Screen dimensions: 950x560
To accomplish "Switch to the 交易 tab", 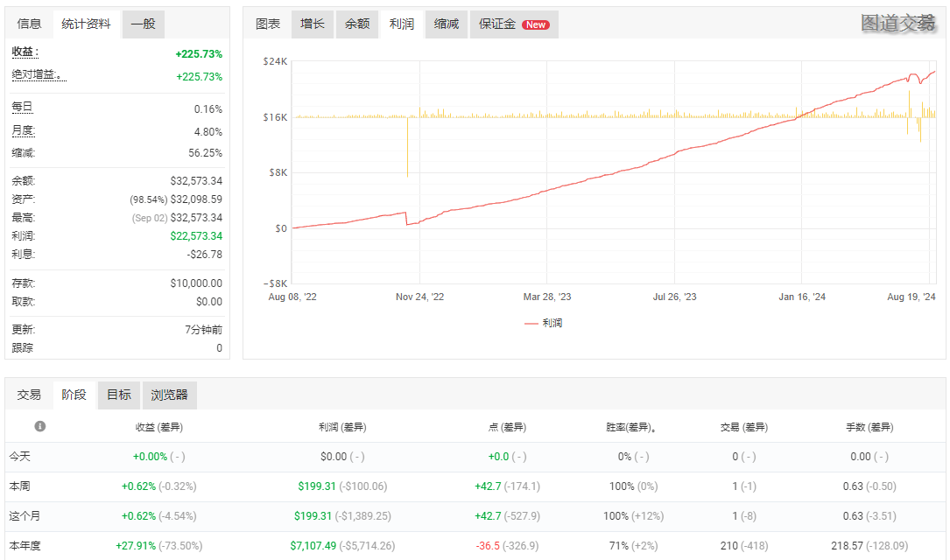I will 29,395.
